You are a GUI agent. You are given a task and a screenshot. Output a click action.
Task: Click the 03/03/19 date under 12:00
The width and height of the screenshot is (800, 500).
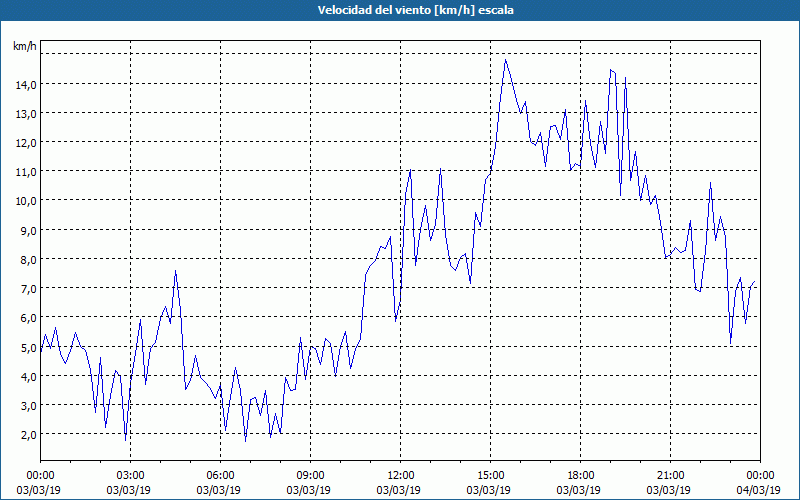pyautogui.click(x=398, y=490)
